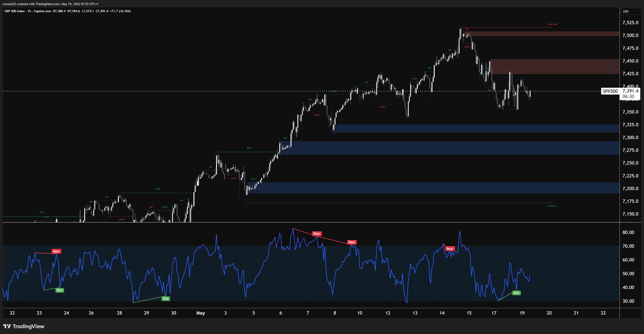The height and width of the screenshot is (334, 644).
Task: Select the red zone between 7,425 and 7,450
Action: coord(554,67)
